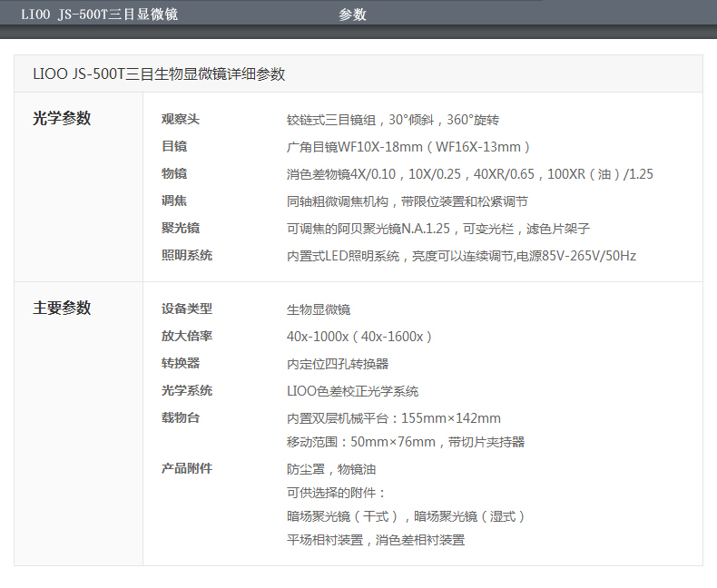The height and width of the screenshot is (588, 717).
Task: Click the 载物台 label
Action: pyautogui.click(x=181, y=417)
